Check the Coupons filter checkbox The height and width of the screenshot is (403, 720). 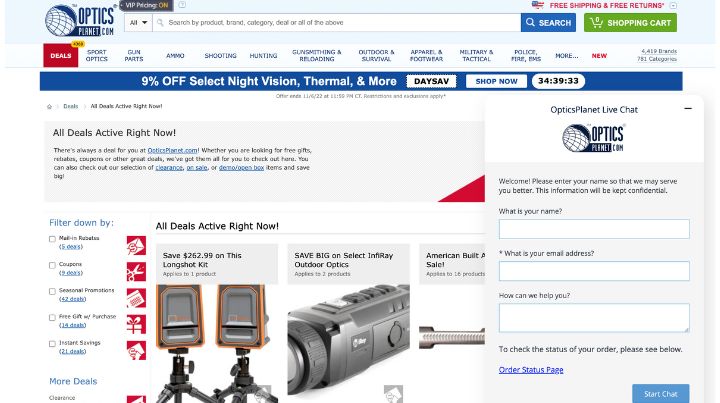pyautogui.click(x=52, y=265)
